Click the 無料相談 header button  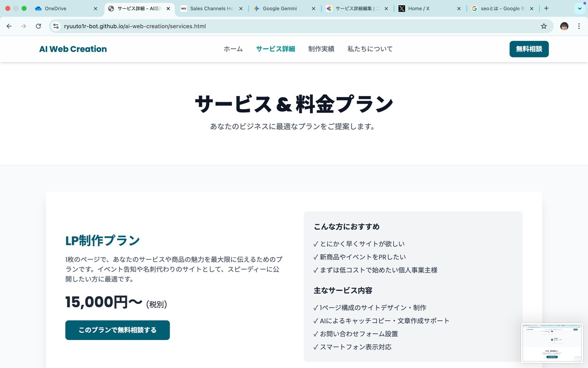pos(529,49)
